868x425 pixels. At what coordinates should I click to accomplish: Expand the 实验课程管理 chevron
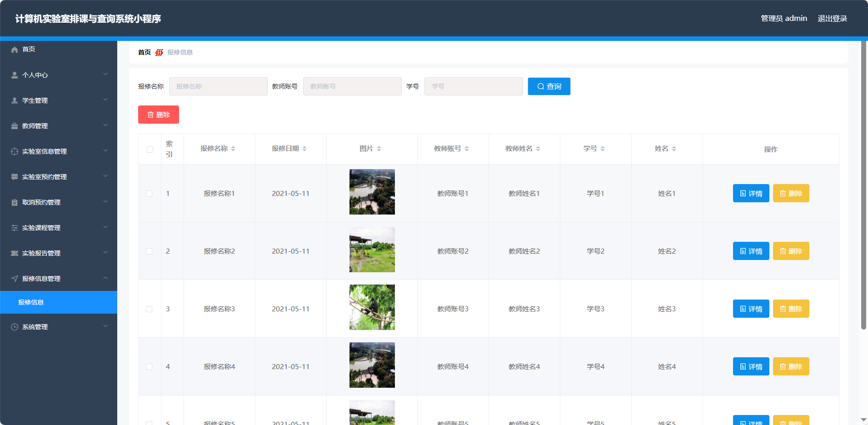coord(105,227)
